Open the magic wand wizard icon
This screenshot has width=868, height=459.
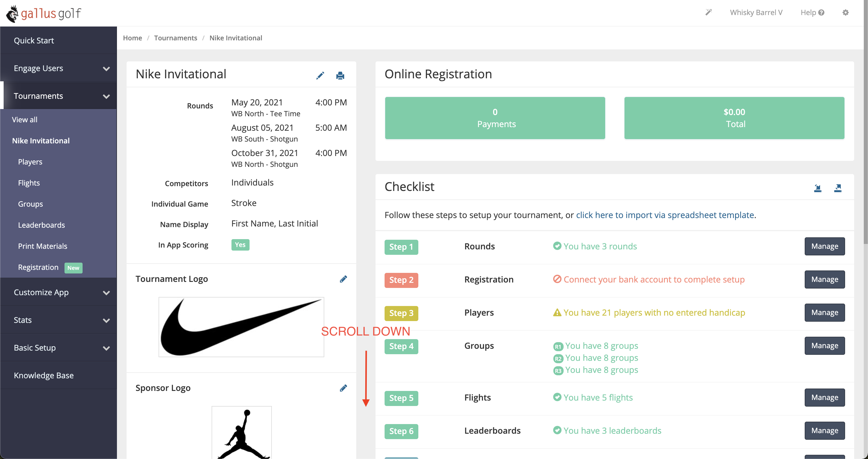[x=709, y=12]
